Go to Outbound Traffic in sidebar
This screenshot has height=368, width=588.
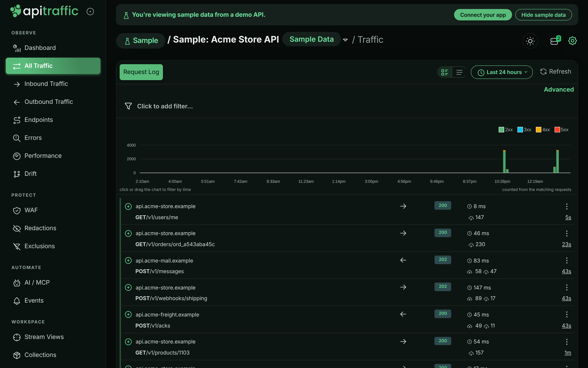click(x=53, y=102)
